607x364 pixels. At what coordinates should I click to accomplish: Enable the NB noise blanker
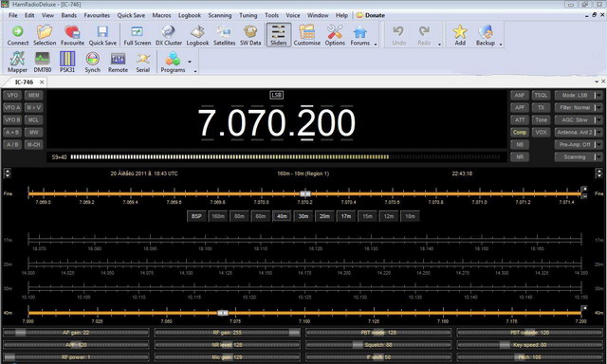pyautogui.click(x=520, y=145)
